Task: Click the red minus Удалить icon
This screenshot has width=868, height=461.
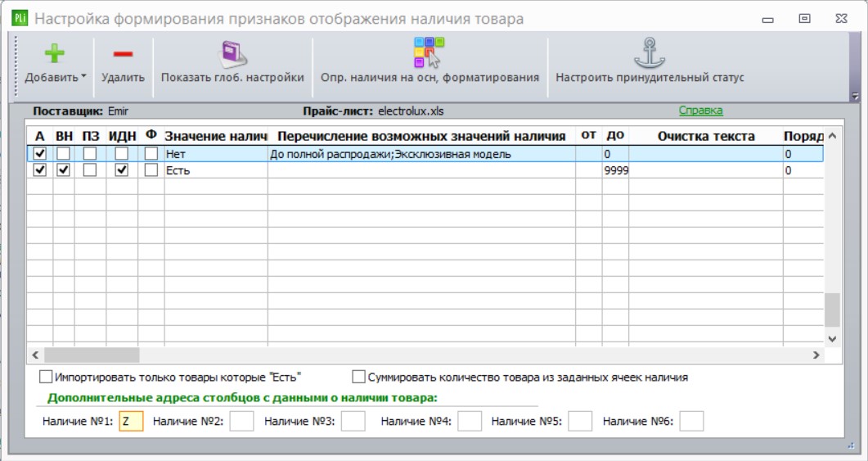Action: [x=123, y=54]
